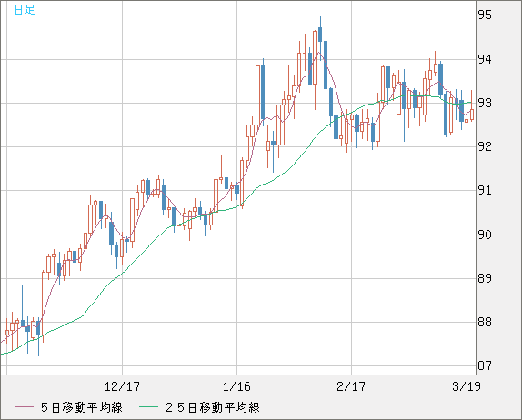522x420 pixels.
Task: Click the 1/16 date axis label
Action: (x=236, y=386)
